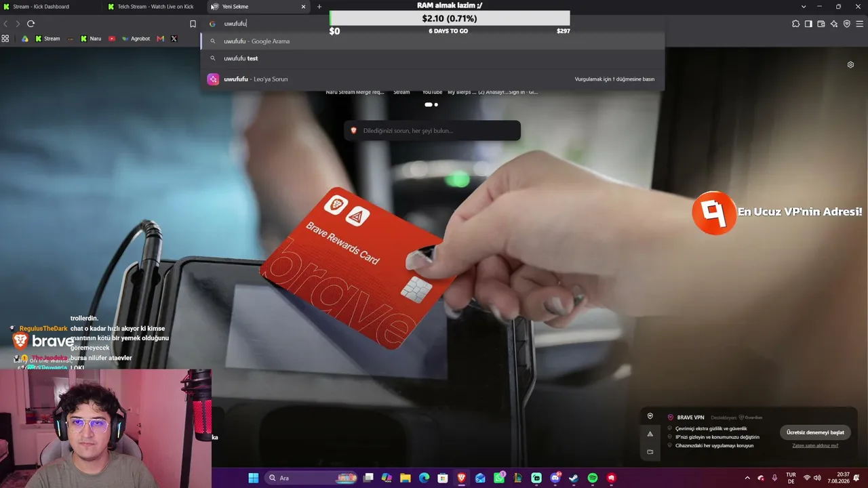Choose the 'uwufufu - Google Arama' suggestion
The width and height of the screenshot is (868, 488).
(432, 41)
